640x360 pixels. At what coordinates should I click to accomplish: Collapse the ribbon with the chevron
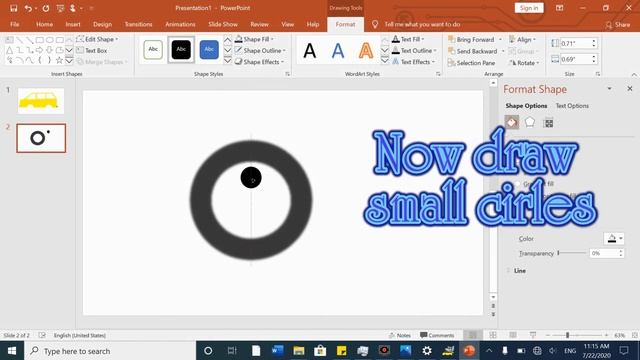click(x=634, y=74)
